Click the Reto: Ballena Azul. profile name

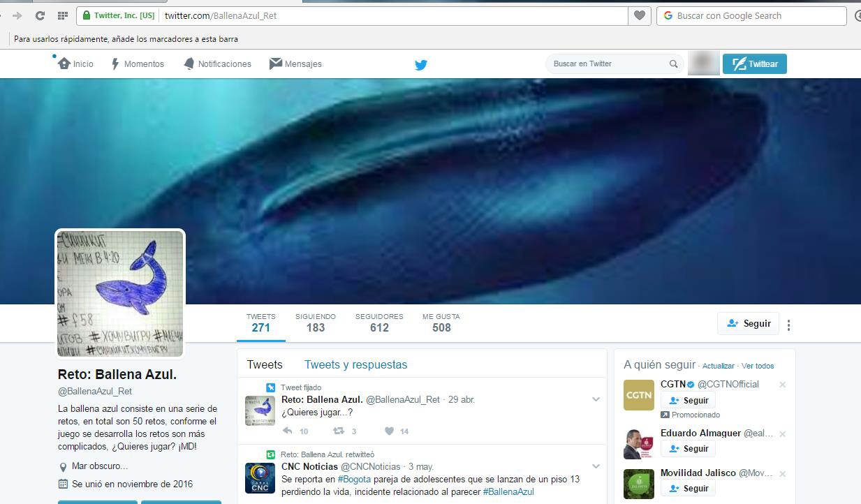coord(117,375)
